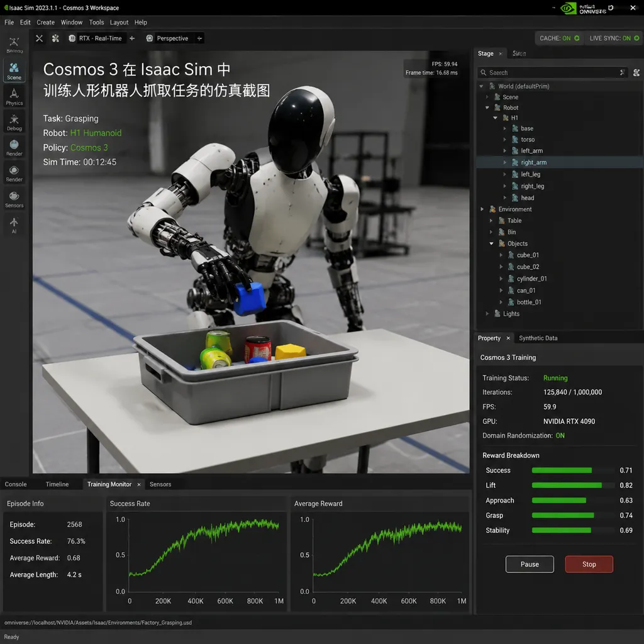The image size is (644, 644).
Task: Switch to the Synthetic Data tab
Action: click(x=538, y=338)
